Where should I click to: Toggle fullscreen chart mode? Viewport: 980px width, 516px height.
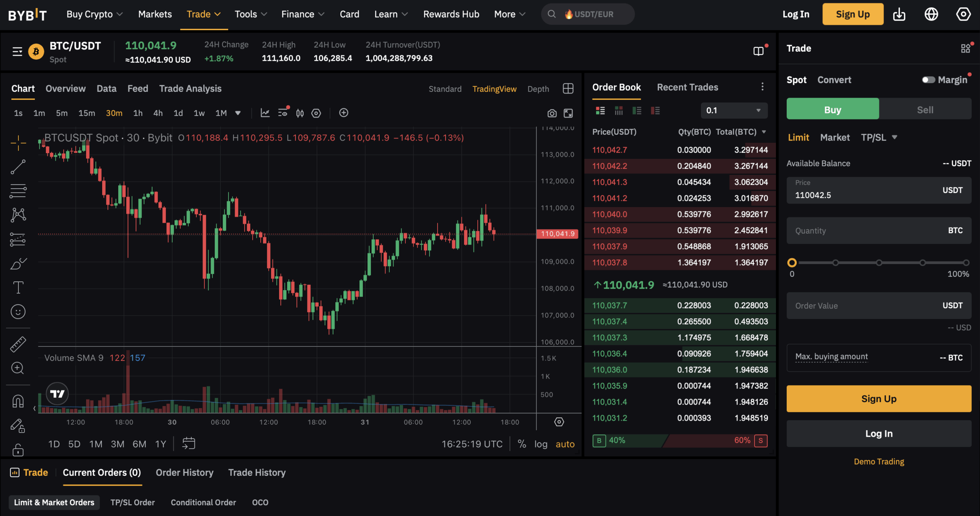pyautogui.click(x=568, y=113)
